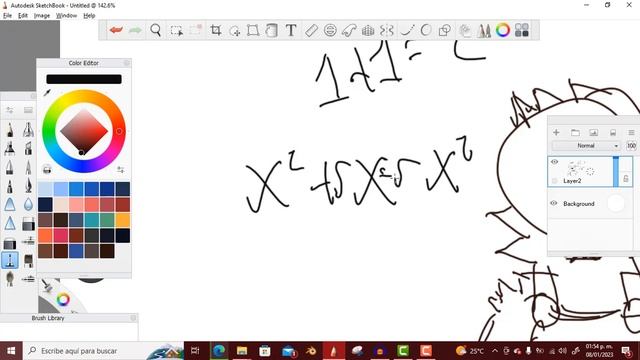Click the red Undo arrow
The image size is (640, 360).
click(x=116, y=30)
